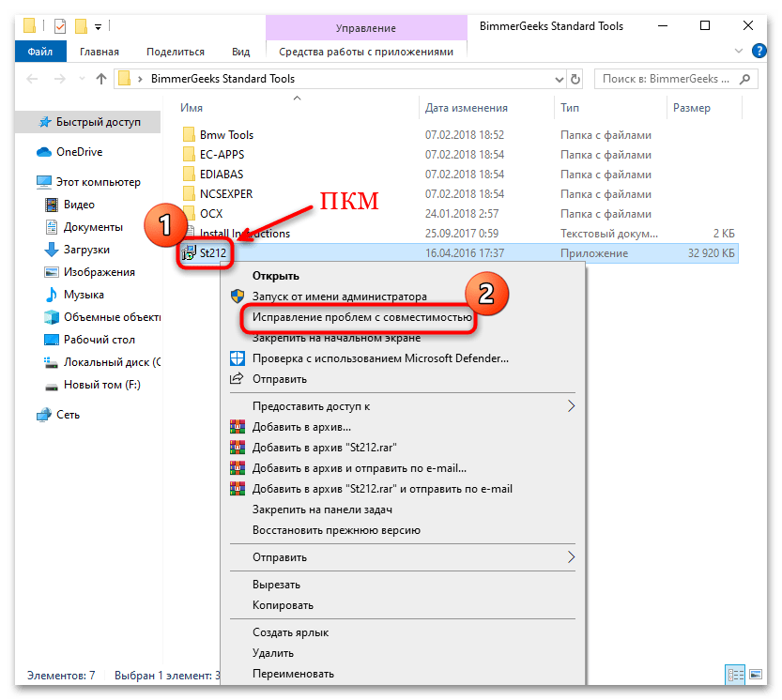Click the admin shield icon for Запуск от имени администратора
Screen dimensions: 782x700
coord(237,297)
